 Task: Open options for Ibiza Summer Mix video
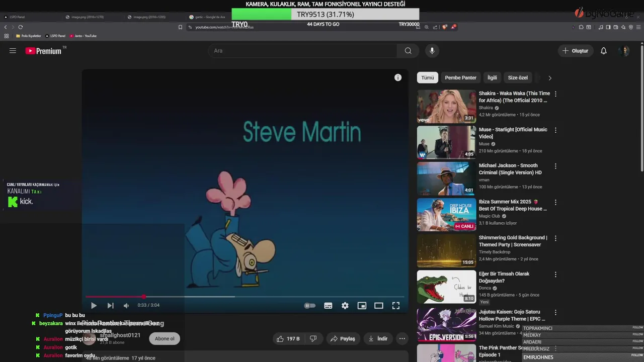(x=555, y=203)
